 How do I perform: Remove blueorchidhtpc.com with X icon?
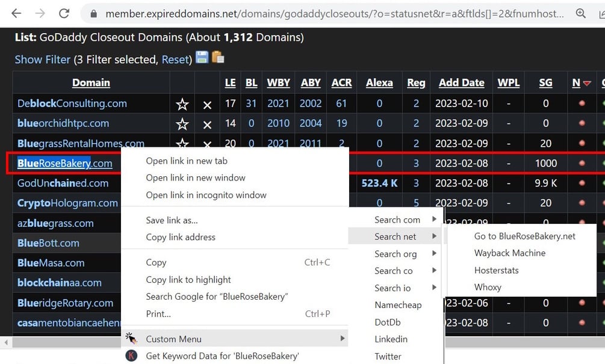click(x=207, y=125)
